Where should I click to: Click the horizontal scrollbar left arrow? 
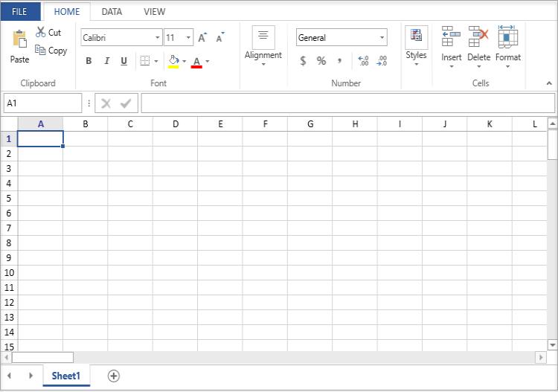tap(7, 358)
